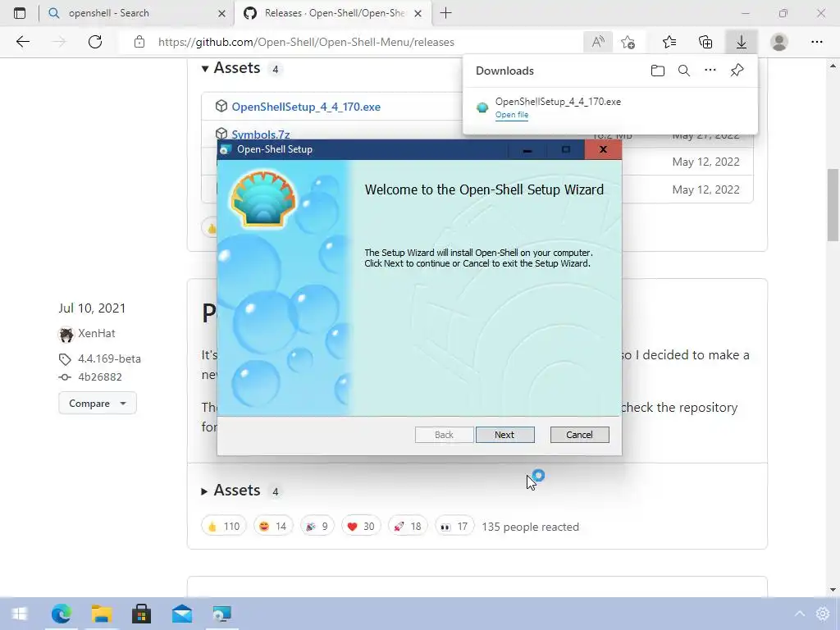The height and width of the screenshot is (630, 840).
Task: Open Mail app from taskbar
Action: point(182,614)
